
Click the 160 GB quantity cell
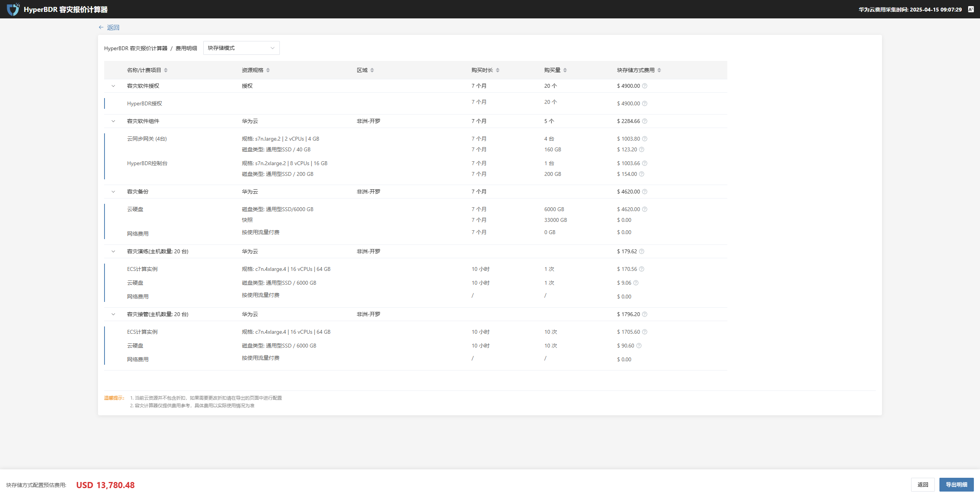553,149
